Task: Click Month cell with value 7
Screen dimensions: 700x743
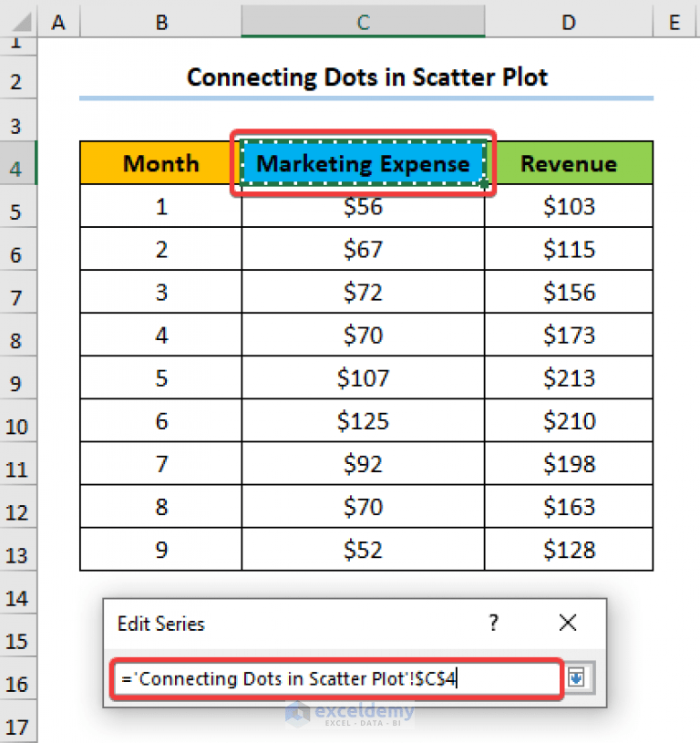Action: [x=161, y=464]
